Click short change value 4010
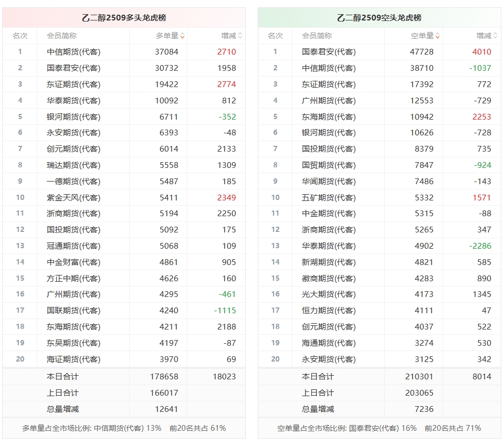 click(x=482, y=52)
